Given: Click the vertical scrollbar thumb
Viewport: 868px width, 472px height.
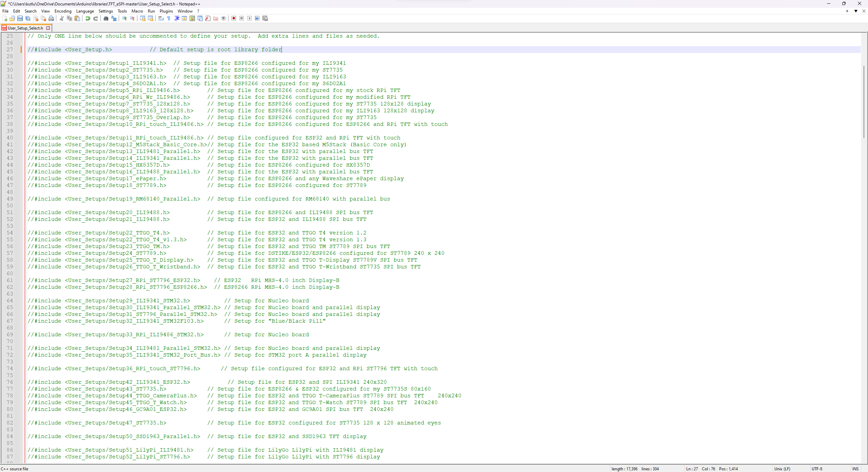Looking at the screenshot, I should (864, 102).
